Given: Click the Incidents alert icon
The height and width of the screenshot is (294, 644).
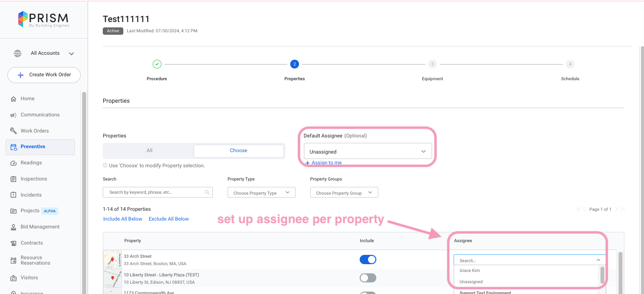Looking at the screenshot, I should [14, 195].
